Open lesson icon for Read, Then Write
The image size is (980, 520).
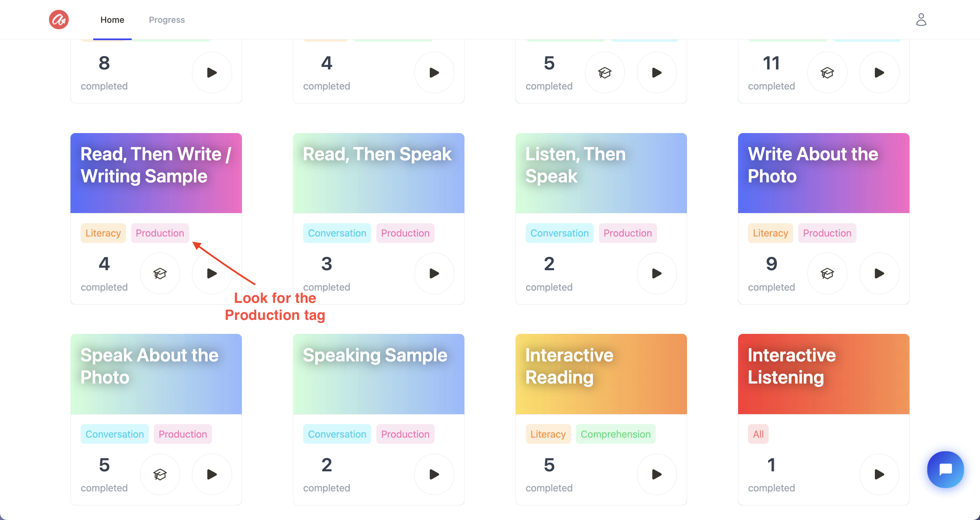(x=160, y=273)
